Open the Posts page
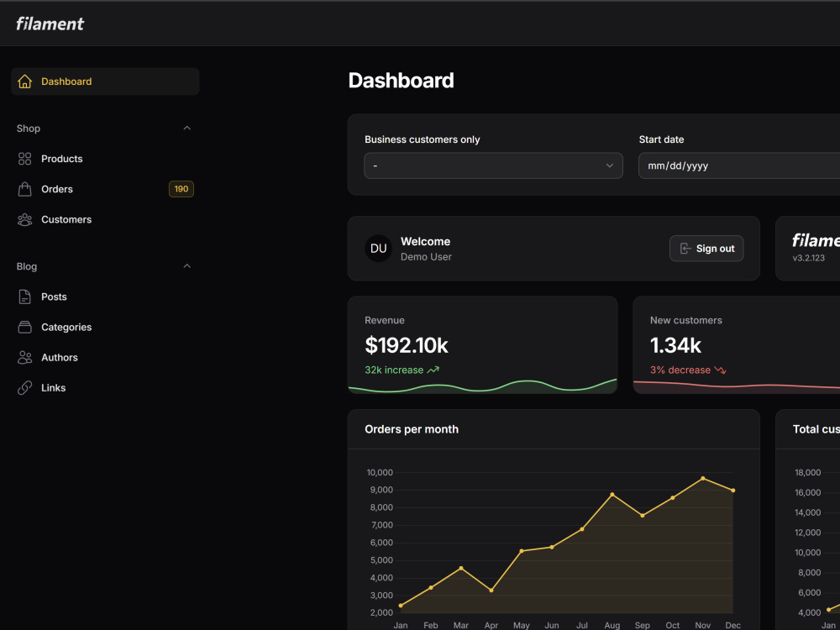This screenshot has height=630, width=840. 105,297
